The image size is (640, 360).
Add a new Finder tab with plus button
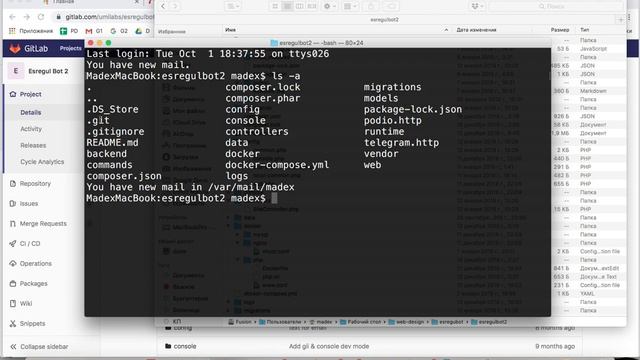tap(620, 20)
